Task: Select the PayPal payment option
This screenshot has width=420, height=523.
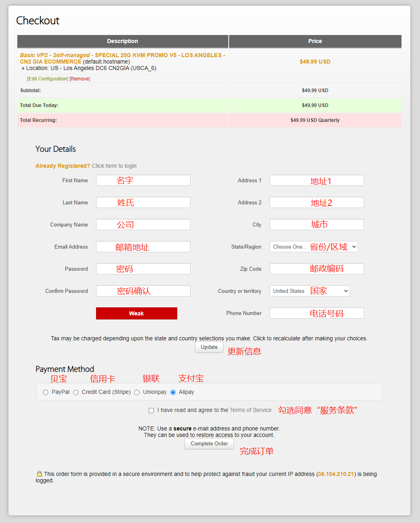Action: (x=45, y=392)
